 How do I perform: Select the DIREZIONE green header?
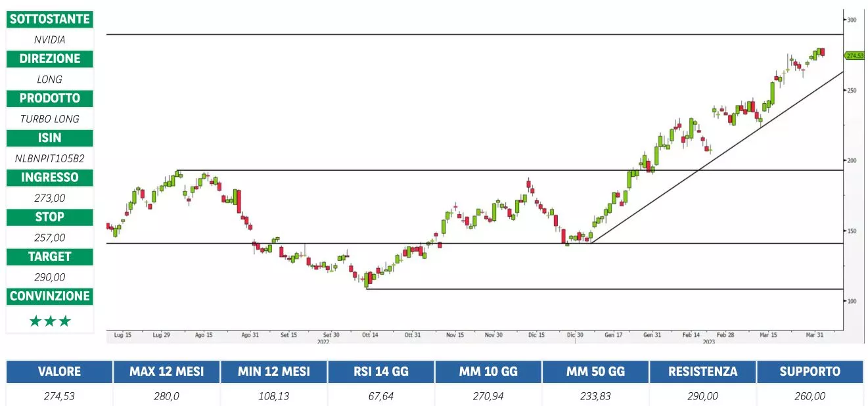[x=50, y=58]
